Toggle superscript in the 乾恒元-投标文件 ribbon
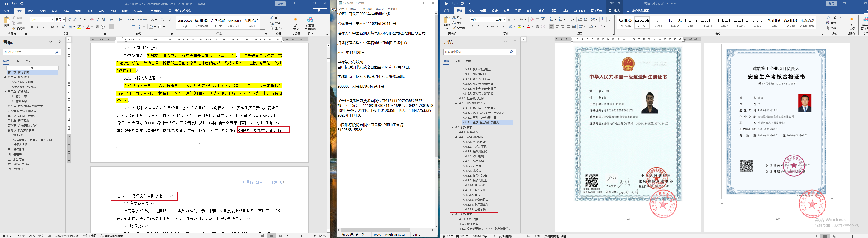 504,26
